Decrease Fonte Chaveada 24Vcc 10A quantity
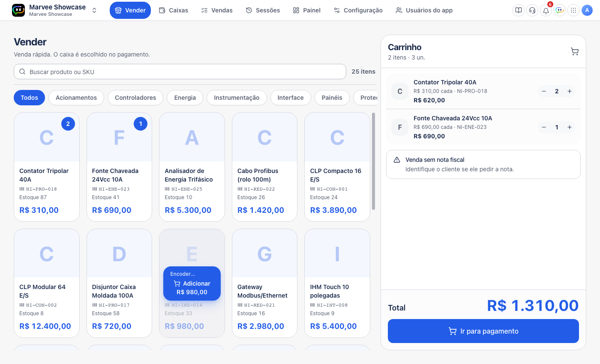The width and height of the screenshot is (600, 364). pyautogui.click(x=544, y=127)
